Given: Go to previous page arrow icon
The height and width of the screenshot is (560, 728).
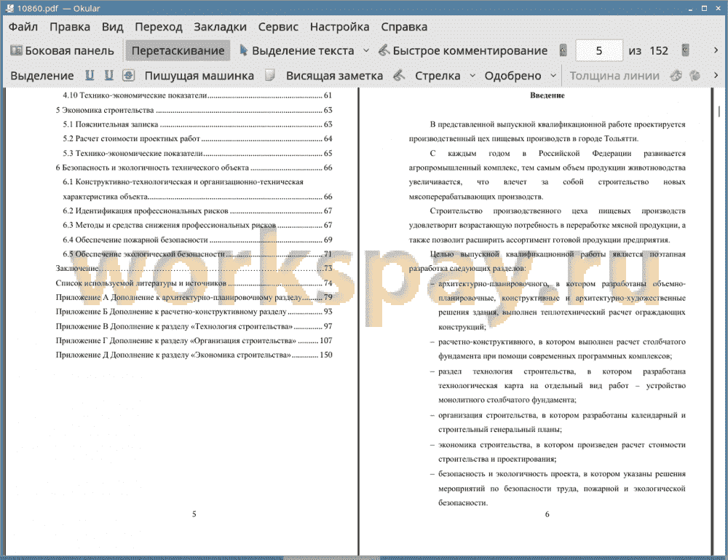Looking at the screenshot, I should [563, 50].
